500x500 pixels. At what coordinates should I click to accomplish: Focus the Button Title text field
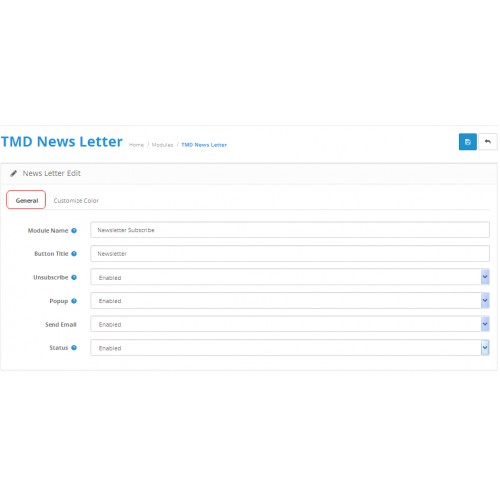pyautogui.click(x=290, y=254)
